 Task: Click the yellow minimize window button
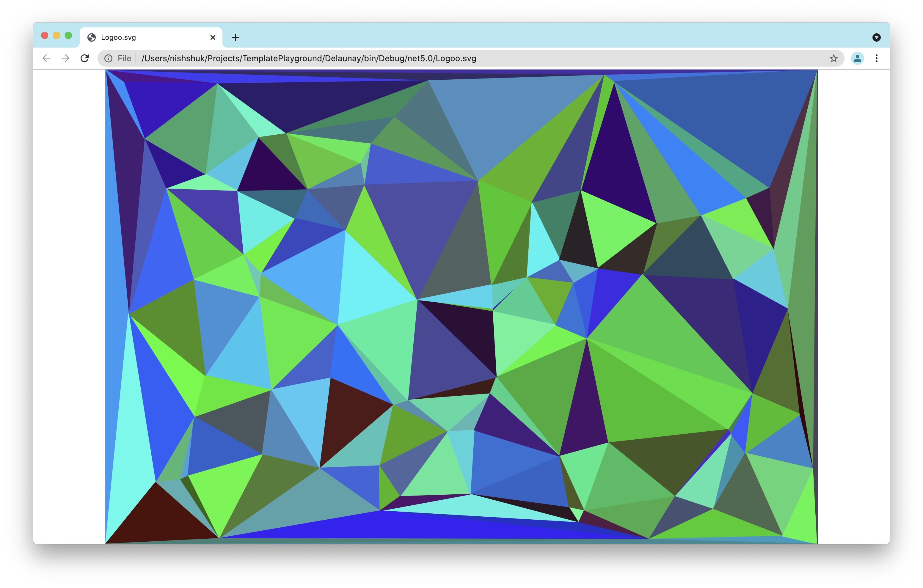coord(56,36)
